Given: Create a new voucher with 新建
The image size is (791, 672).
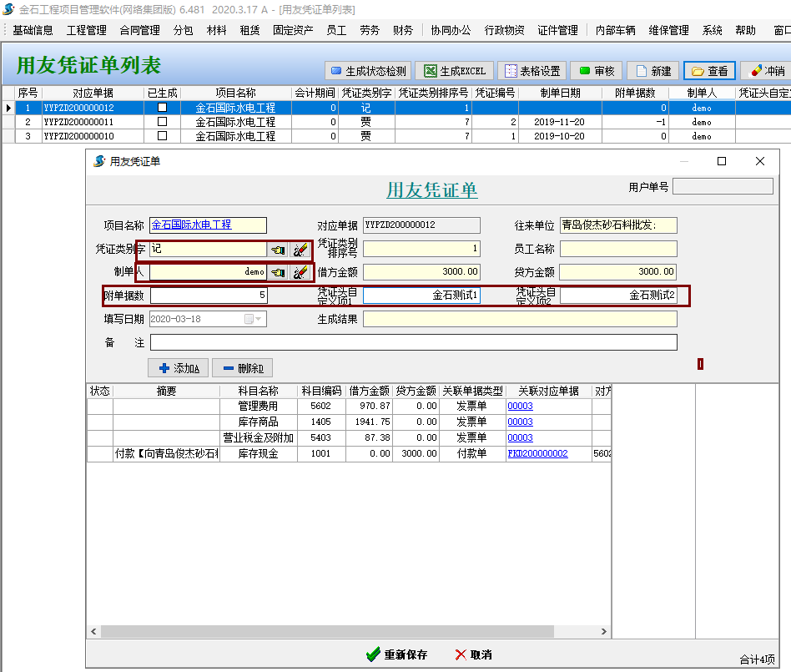Looking at the screenshot, I should 652,71.
